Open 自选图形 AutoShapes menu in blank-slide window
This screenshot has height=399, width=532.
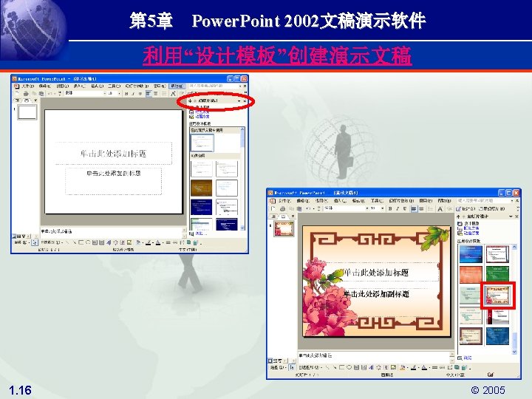52,242
